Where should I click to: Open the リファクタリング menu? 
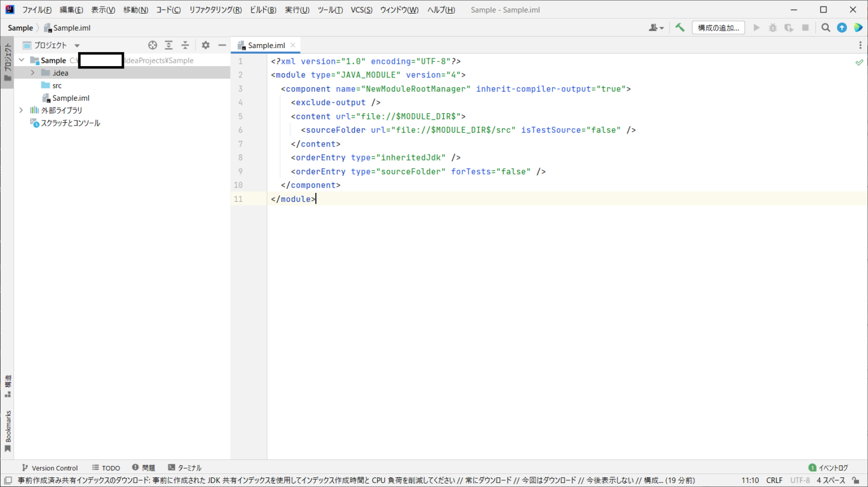click(215, 10)
